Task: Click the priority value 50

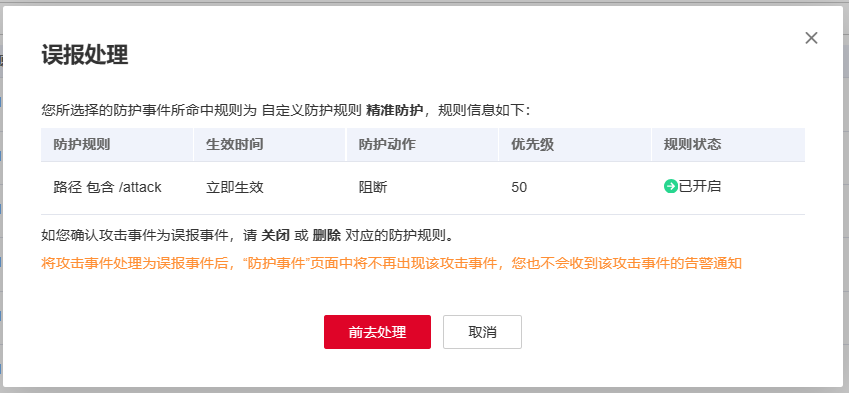Action: [519, 187]
